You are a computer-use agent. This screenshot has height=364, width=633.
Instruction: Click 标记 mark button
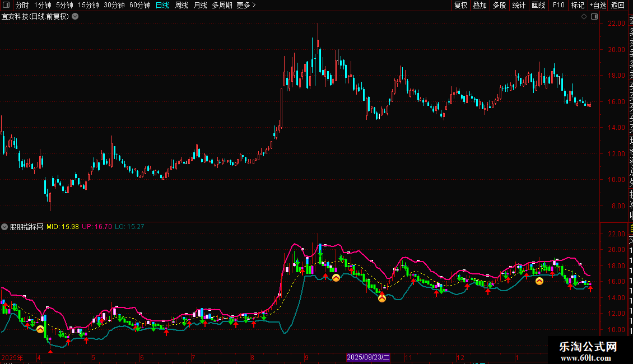[578, 5]
